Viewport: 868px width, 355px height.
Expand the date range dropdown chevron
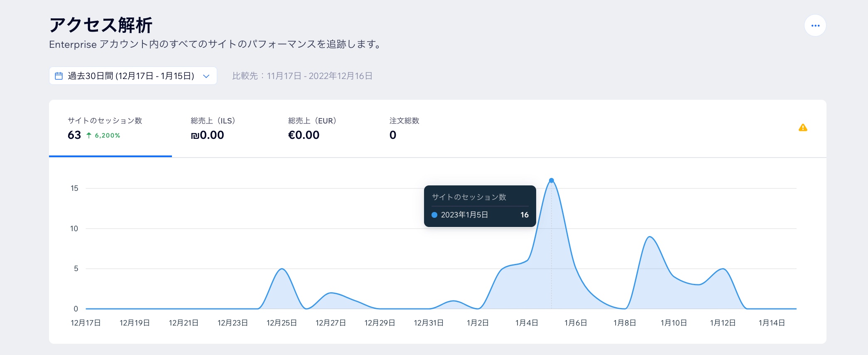[x=206, y=76]
